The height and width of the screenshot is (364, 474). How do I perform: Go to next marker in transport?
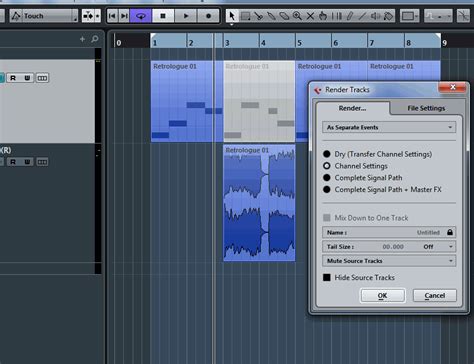[x=124, y=16]
